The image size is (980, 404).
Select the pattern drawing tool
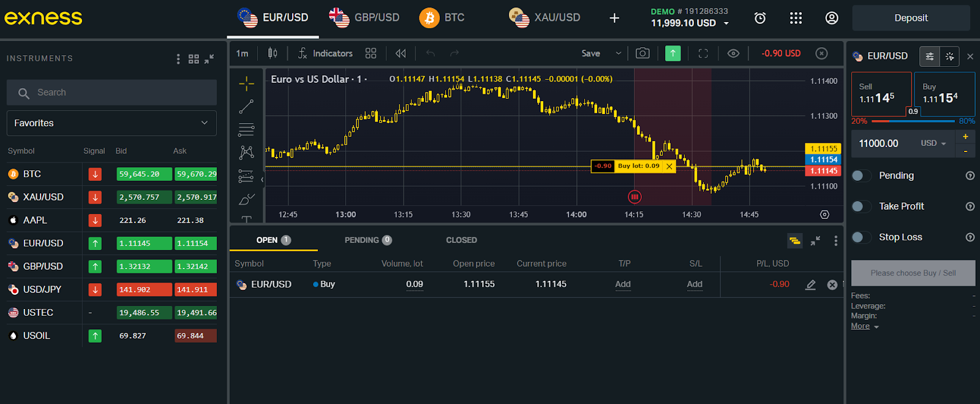[x=246, y=153]
